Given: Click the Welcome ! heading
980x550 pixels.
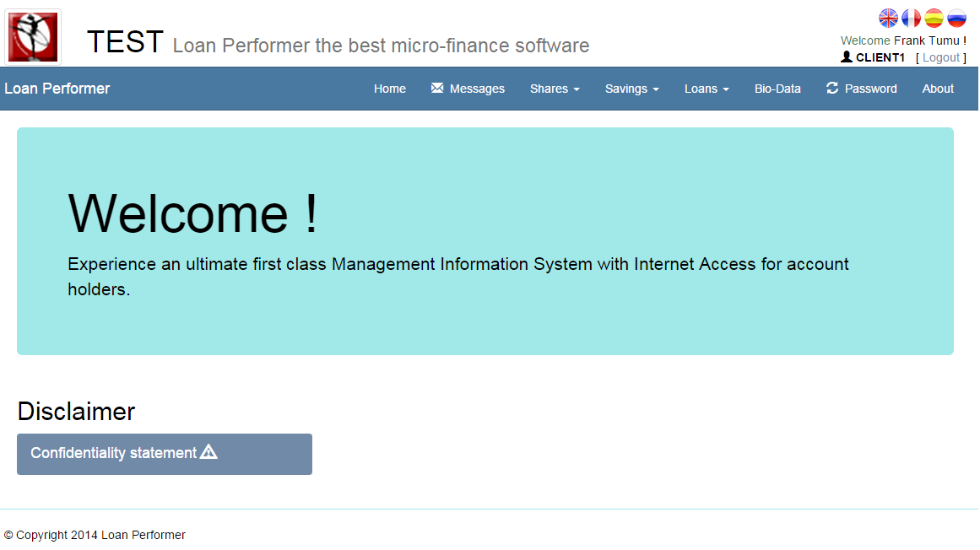Looking at the screenshot, I should [x=193, y=213].
